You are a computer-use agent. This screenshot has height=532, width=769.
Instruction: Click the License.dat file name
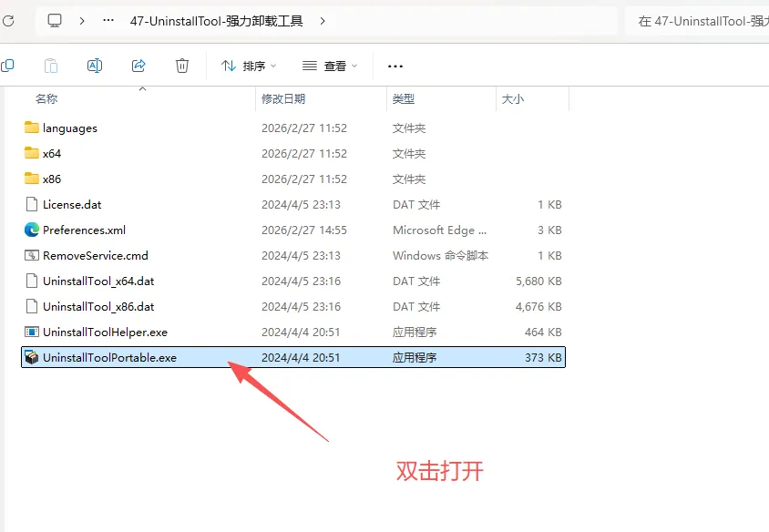tap(72, 204)
